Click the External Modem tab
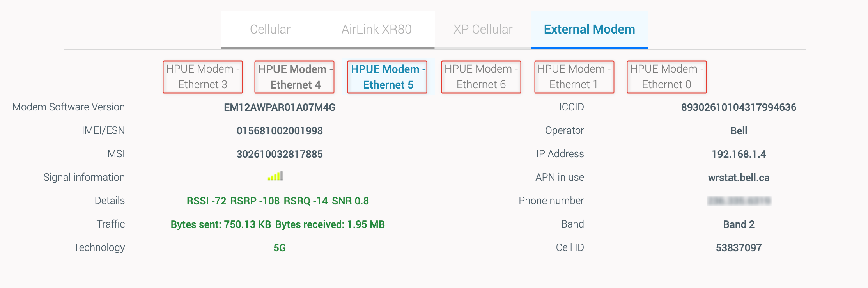Viewport: 868px width, 288px height. [589, 29]
